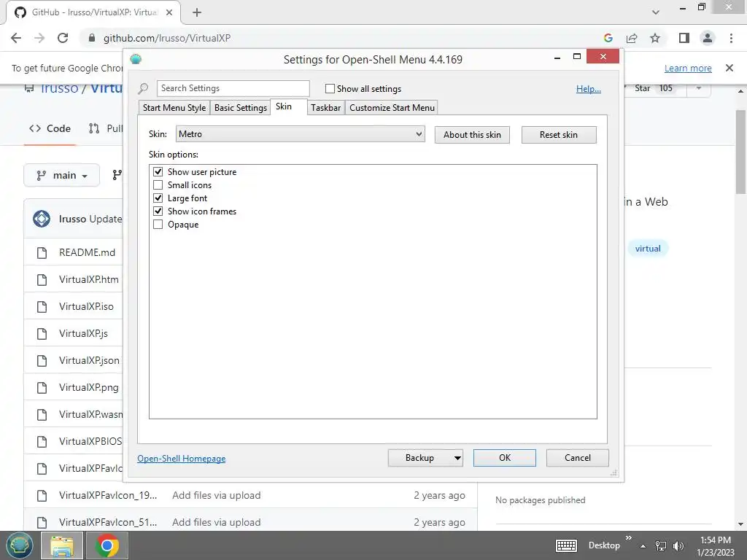Show hidden tray icons arrow
This screenshot has height=560, width=747.
click(x=643, y=546)
